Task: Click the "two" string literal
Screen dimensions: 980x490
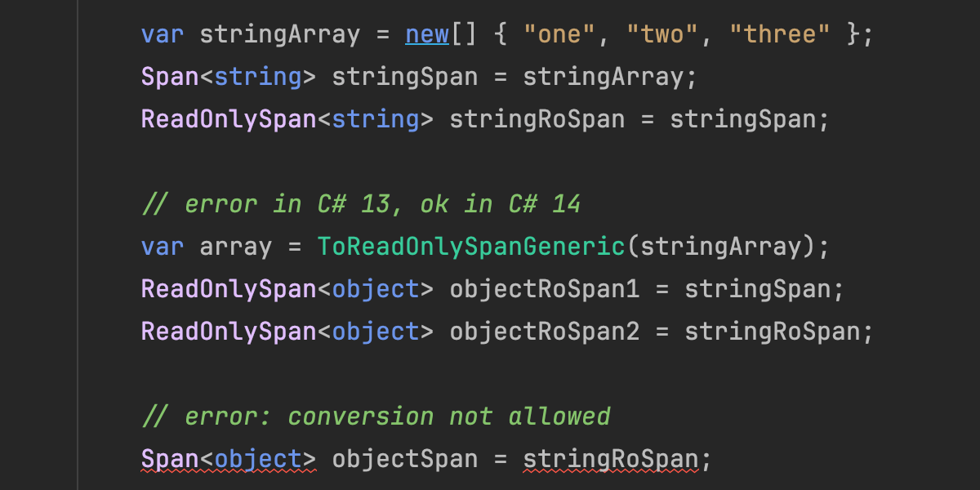Action: (662, 35)
